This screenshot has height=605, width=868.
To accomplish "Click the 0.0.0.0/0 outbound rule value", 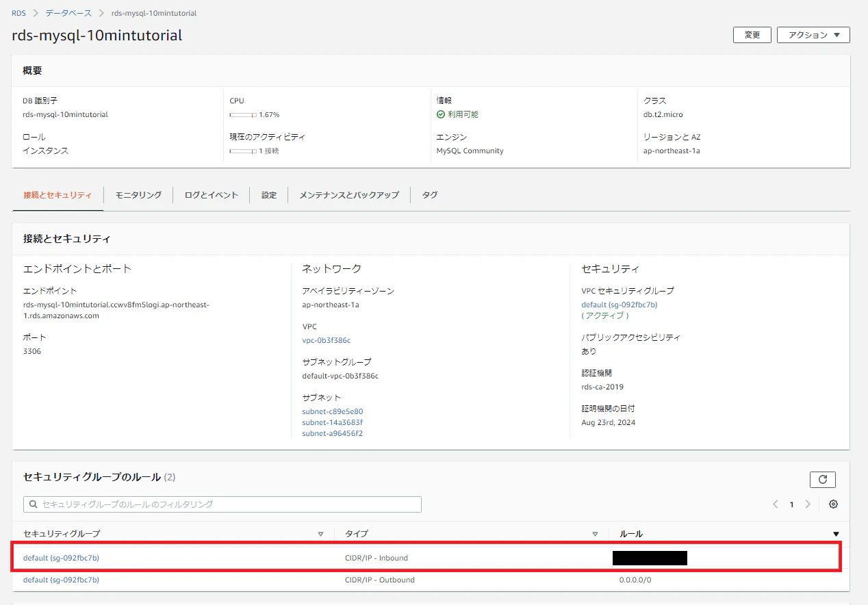I will pos(635,580).
